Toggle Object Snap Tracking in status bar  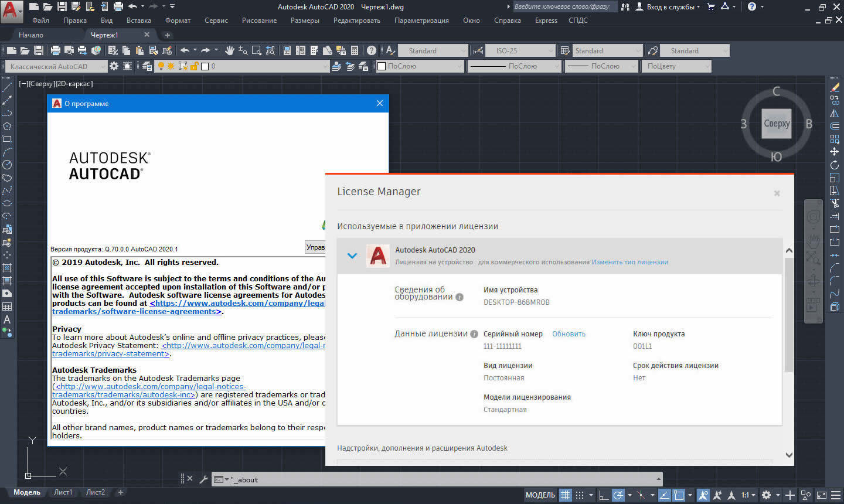pos(665,495)
